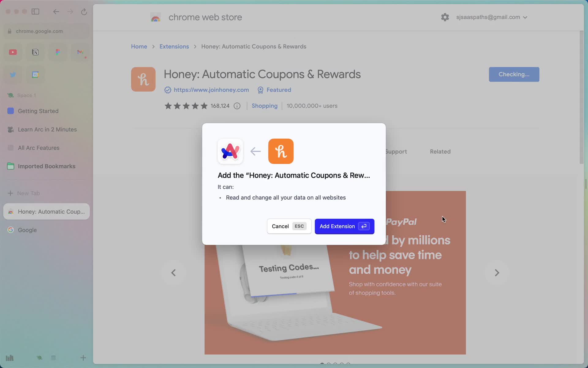Screen dimensions: 588x368
Task: Select the Extensions breadcrumb link
Action: [174, 46]
